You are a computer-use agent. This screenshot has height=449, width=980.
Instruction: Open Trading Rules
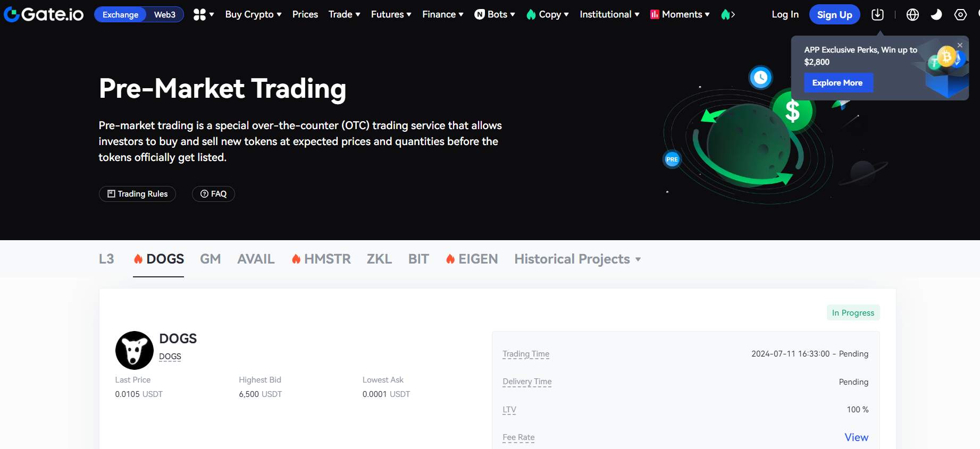(137, 194)
